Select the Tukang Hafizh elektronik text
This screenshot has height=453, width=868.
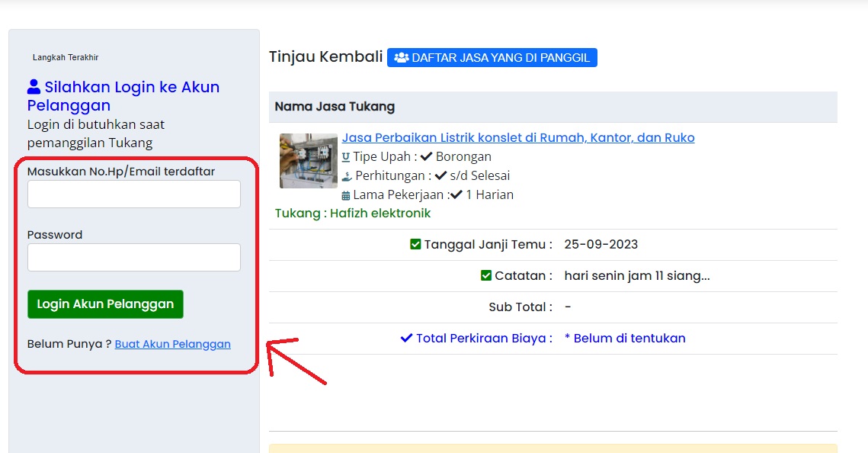pyautogui.click(x=353, y=214)
